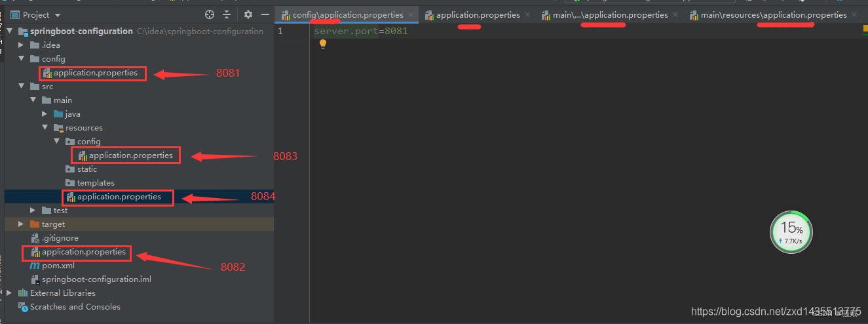Click the Collapse All icon in Project panel

click(227, 14)
